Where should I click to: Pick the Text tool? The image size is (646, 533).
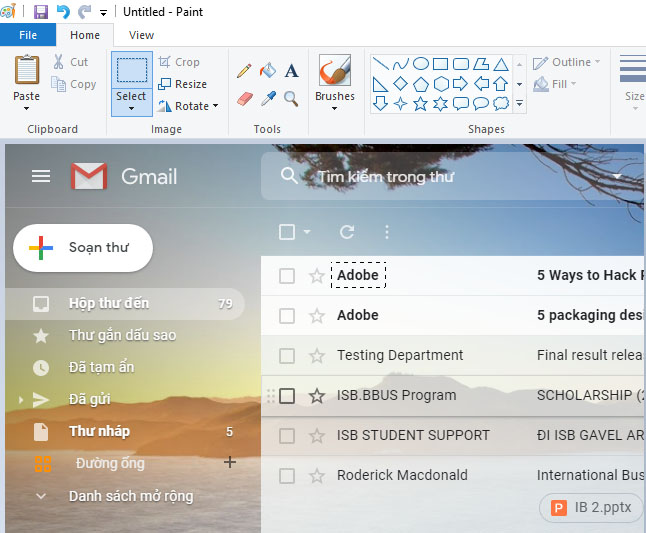[x=291, y=71]
